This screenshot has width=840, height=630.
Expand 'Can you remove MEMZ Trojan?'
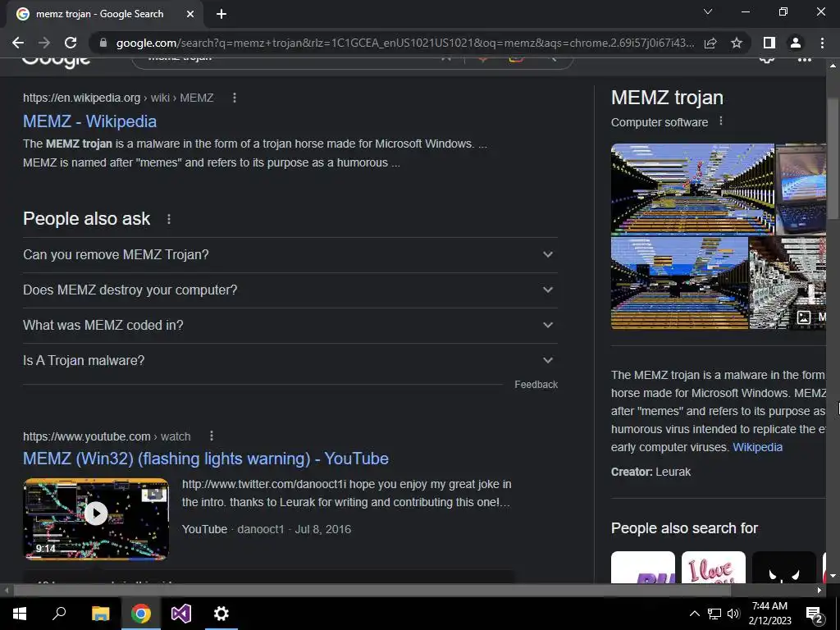(x=290, y=254)
